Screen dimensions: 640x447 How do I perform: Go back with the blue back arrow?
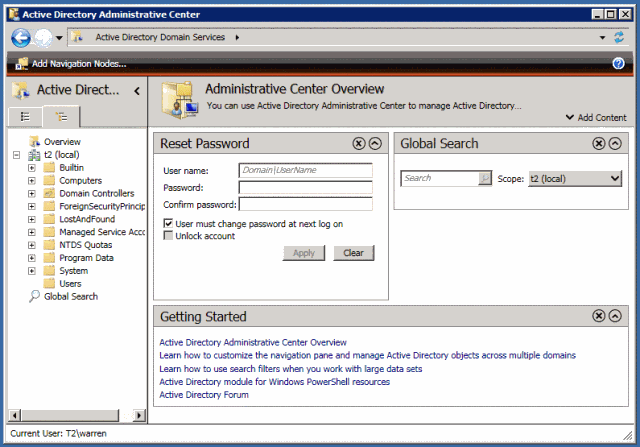point(20,38)
